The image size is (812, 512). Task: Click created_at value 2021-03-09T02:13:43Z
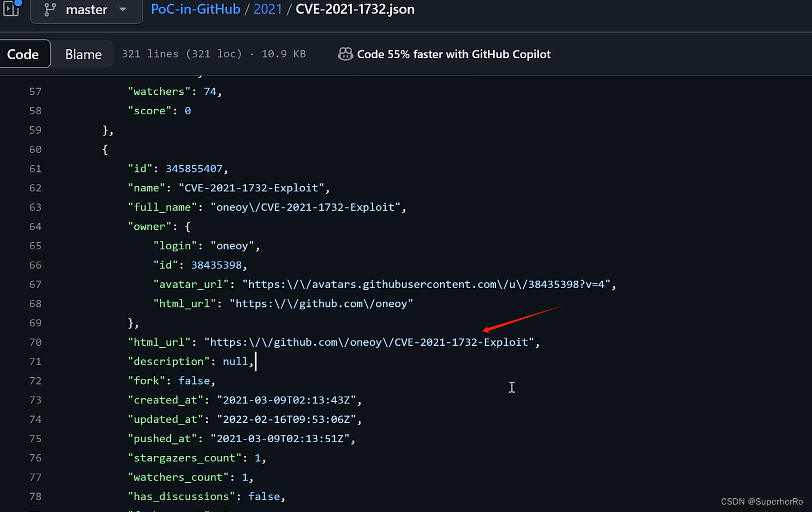(x=287, y=400)
